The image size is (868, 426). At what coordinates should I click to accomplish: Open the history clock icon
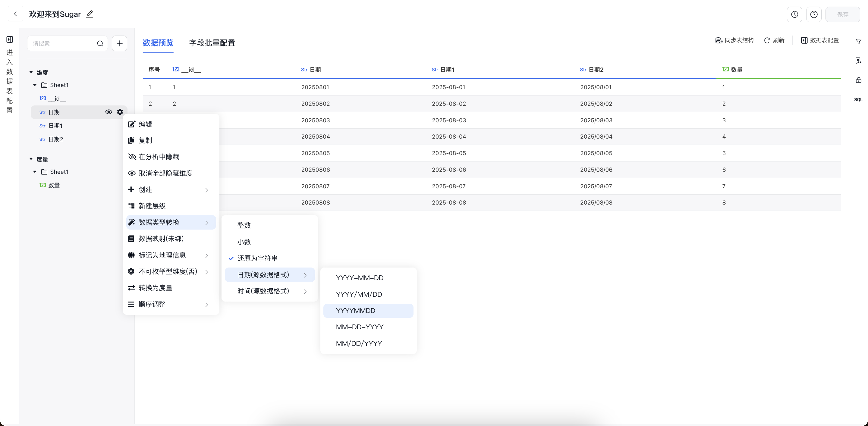point(794,14)
